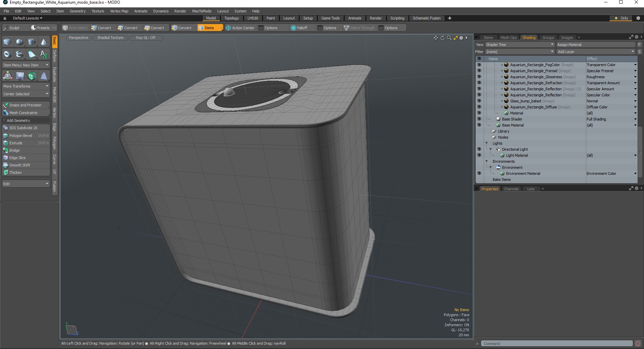Click the Action Center button
Screen dimensions: 644x349
click(x=240, y=28)
